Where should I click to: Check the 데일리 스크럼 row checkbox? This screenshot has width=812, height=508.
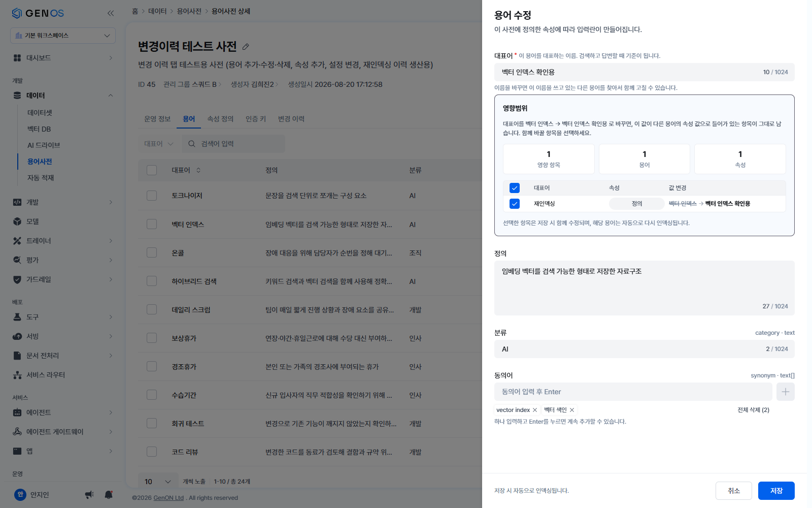(152, 309)
